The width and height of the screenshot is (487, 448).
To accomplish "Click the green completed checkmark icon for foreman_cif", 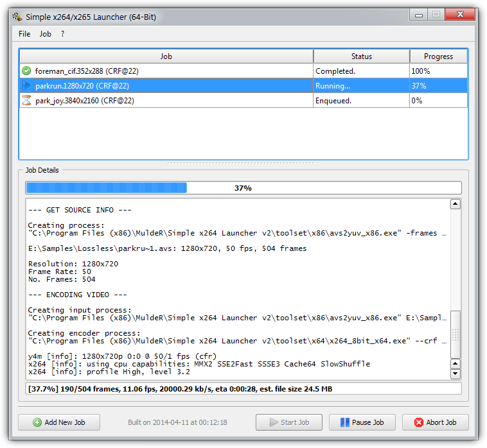I will click(27, 71).
